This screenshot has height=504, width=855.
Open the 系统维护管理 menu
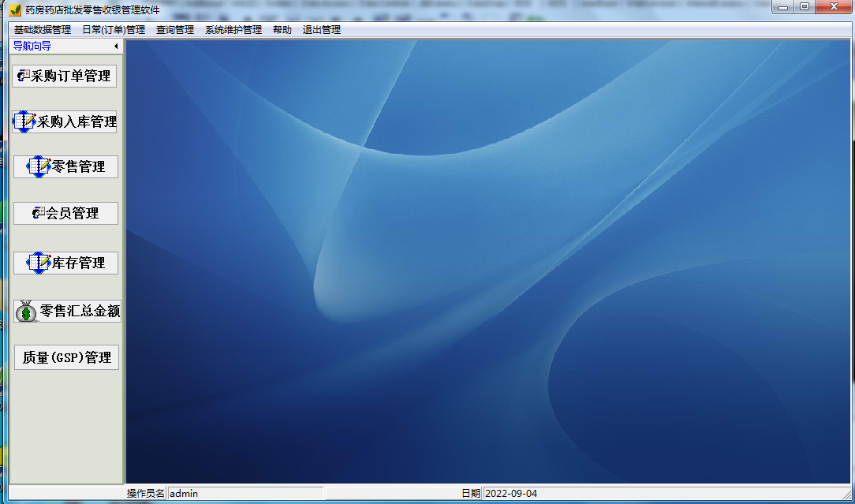click(x=233, y=28)
